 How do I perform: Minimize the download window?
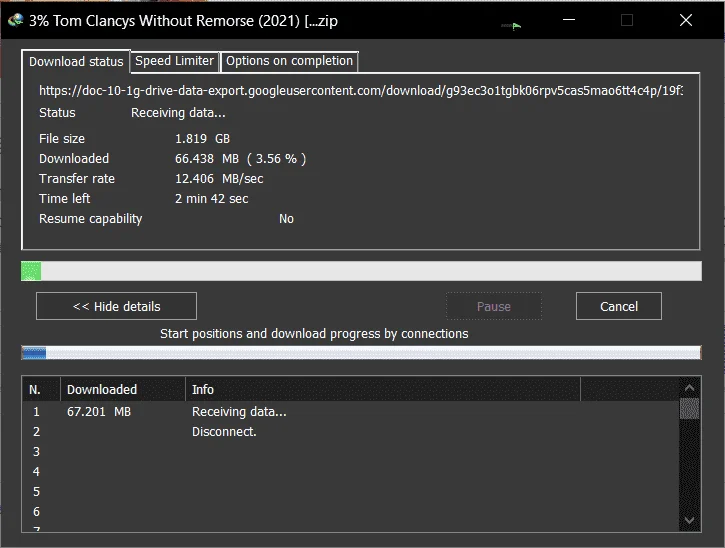click(x=569, y=20)
